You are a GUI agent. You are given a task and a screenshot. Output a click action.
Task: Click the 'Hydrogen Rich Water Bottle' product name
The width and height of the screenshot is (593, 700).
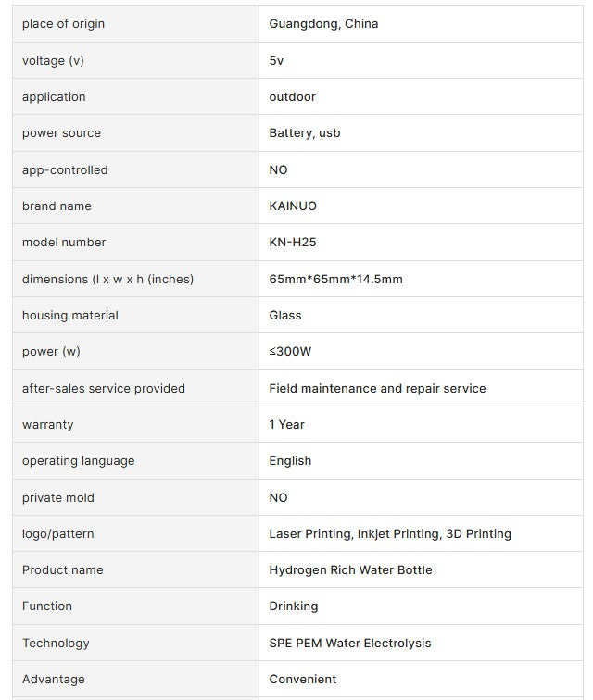coord(350,569)
